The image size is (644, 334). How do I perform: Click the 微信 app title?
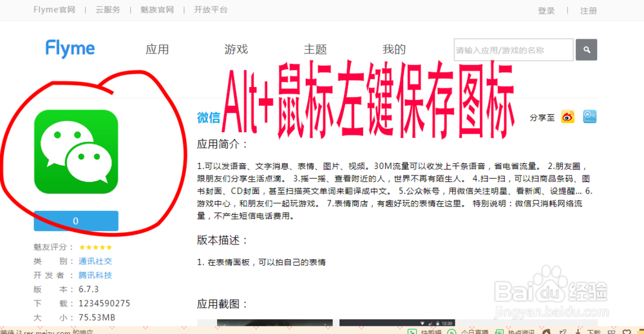[209, 117]
